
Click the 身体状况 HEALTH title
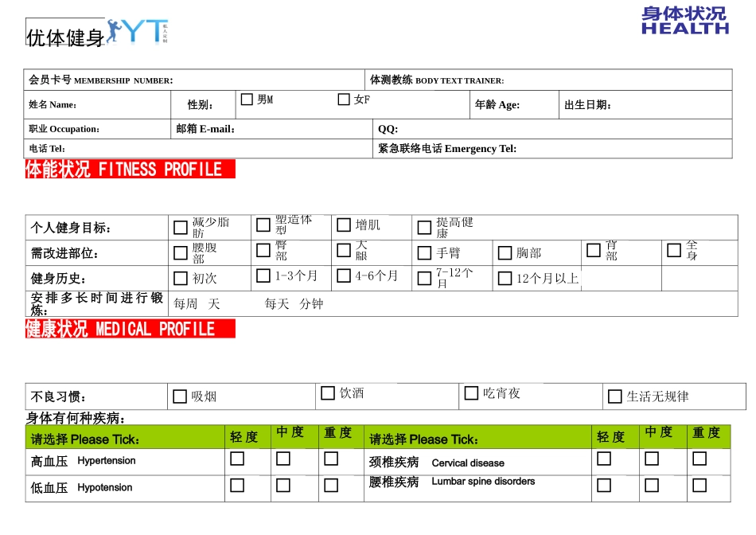tap(685, 20)
